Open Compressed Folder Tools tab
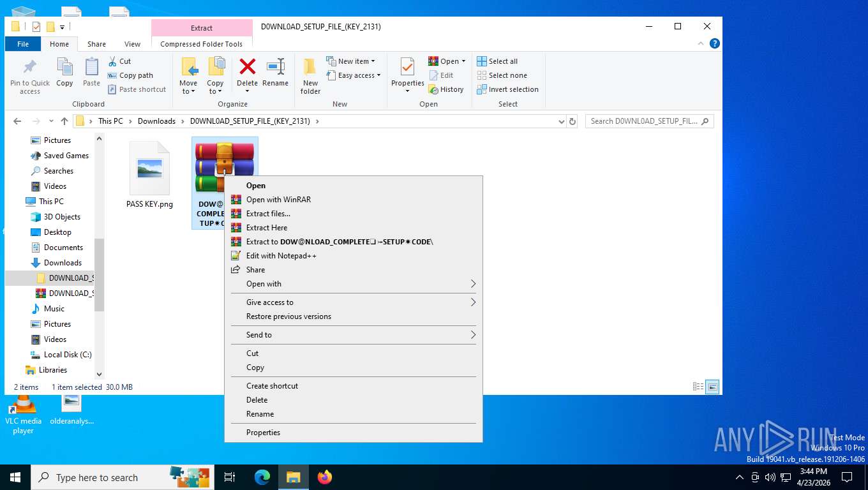 click(x=202, y=44)
